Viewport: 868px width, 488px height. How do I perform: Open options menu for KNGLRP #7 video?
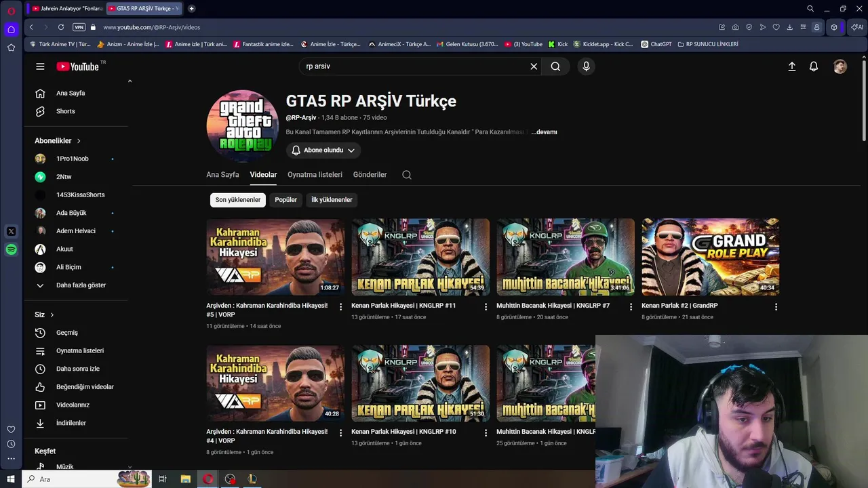click(x=631, y=307)
